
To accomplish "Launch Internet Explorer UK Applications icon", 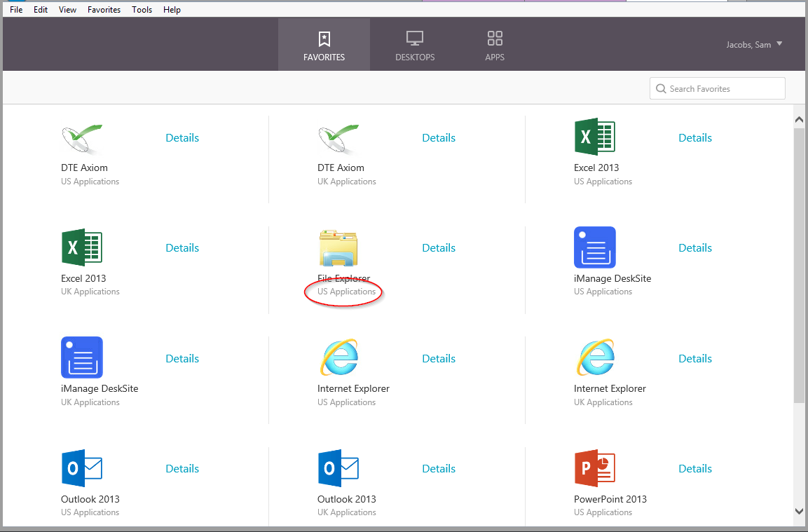I will (x=595, y=357).
